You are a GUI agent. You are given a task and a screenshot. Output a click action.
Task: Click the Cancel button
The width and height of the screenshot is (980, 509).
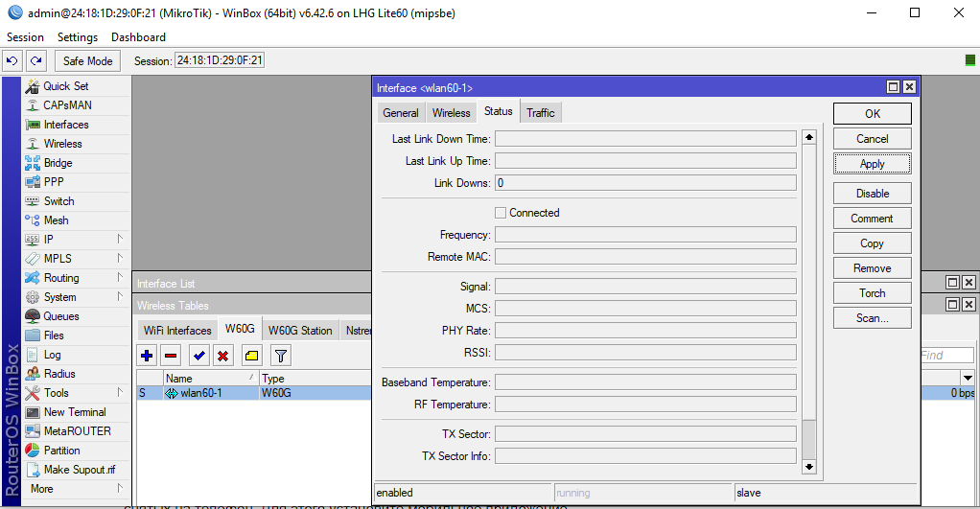click(x=872, y=139)
